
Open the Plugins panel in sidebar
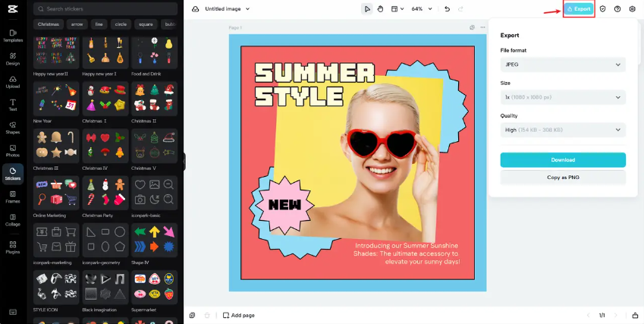pyautogui.click(x=12, y=246)
